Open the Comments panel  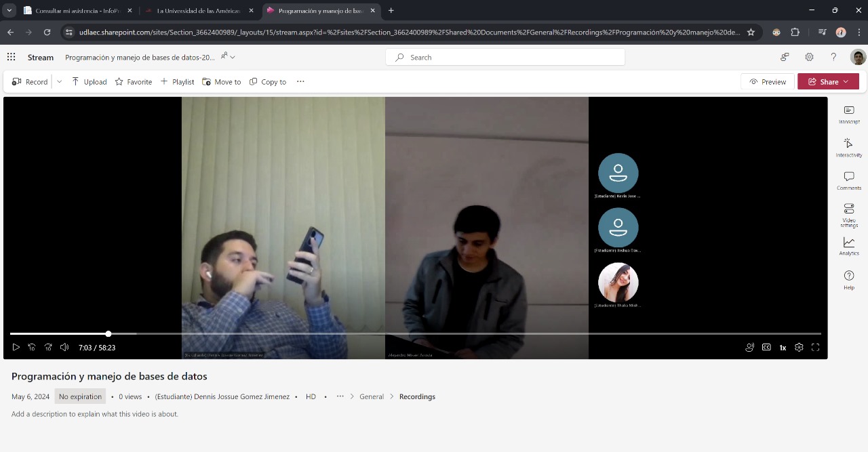pyautogui.click(x=848, y=180)
